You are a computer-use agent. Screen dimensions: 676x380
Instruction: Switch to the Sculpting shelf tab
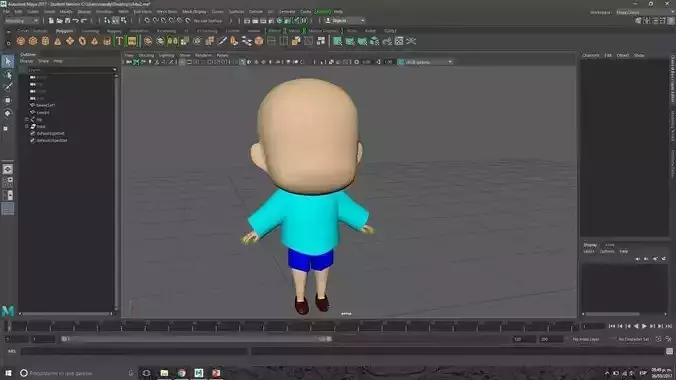point(90,31)
